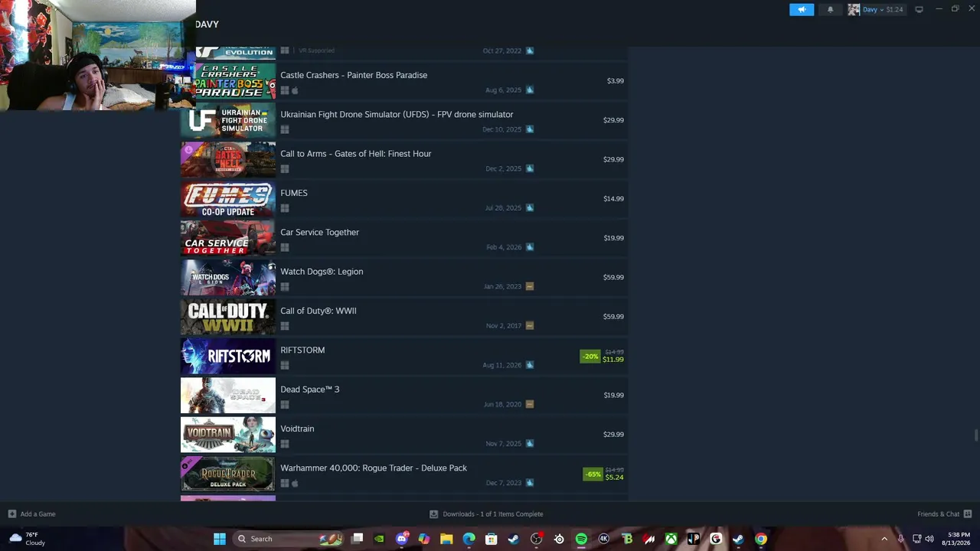
Task: Open Discord from the taskbar
Action: [402, 539]
